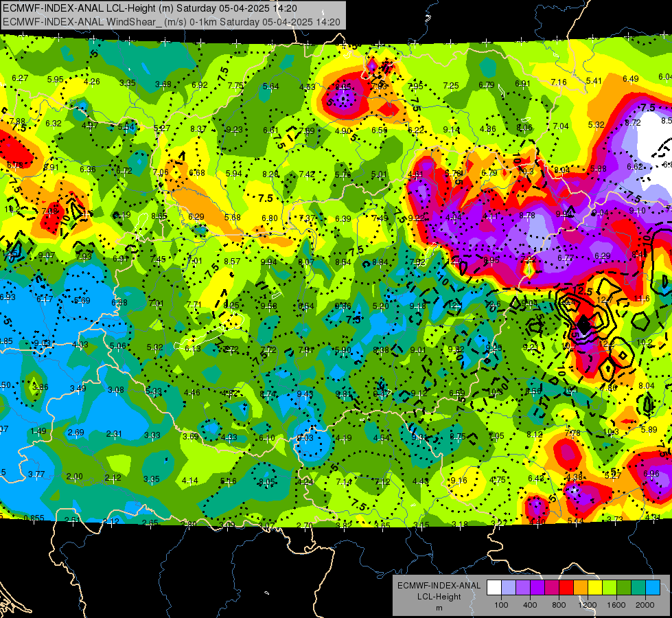This screenshot has height=618, width=672.
Task: Click the wind shear value 7.04
Action: pyautogui.click(x=561, y=126)
